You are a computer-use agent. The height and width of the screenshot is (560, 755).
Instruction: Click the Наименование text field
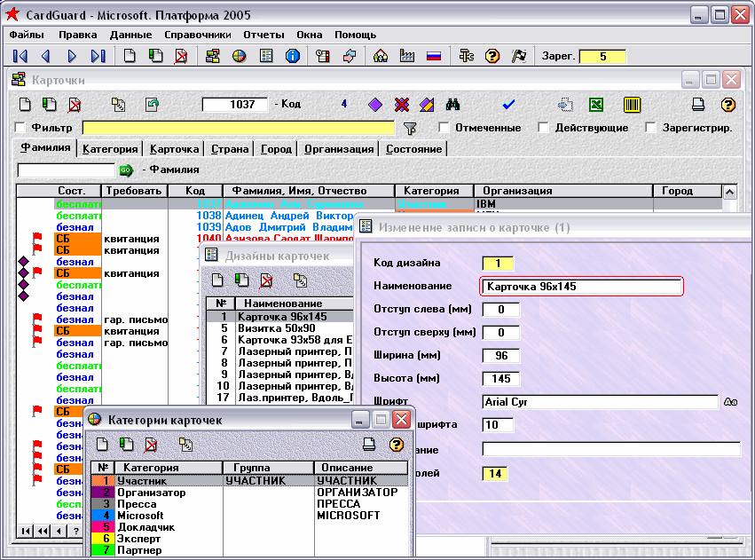click(581, 287)
